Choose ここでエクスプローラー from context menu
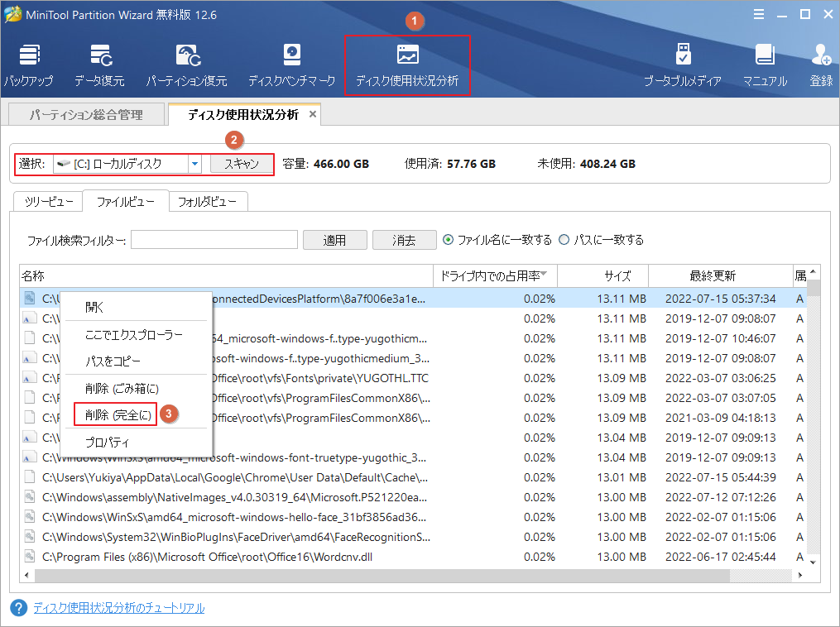840x627 pixels. [x=136, y=335]
